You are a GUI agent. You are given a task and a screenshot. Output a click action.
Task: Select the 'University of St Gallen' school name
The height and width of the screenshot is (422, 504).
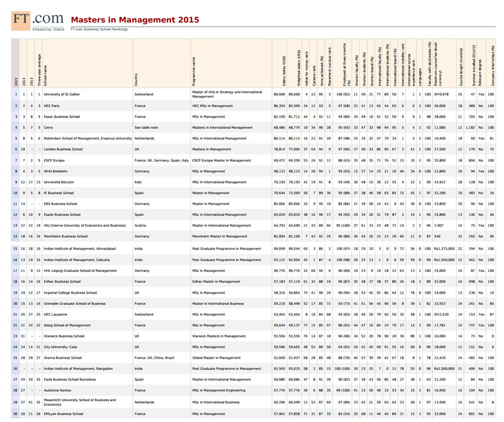click(62, 95)
